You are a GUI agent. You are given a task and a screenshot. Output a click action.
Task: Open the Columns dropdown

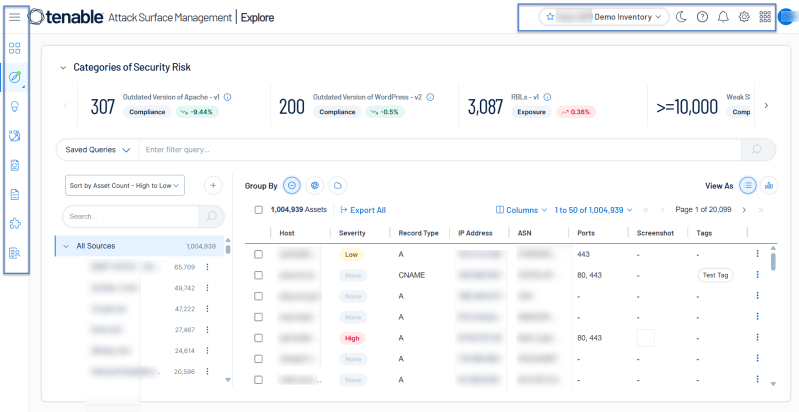[x=521, y=210]
